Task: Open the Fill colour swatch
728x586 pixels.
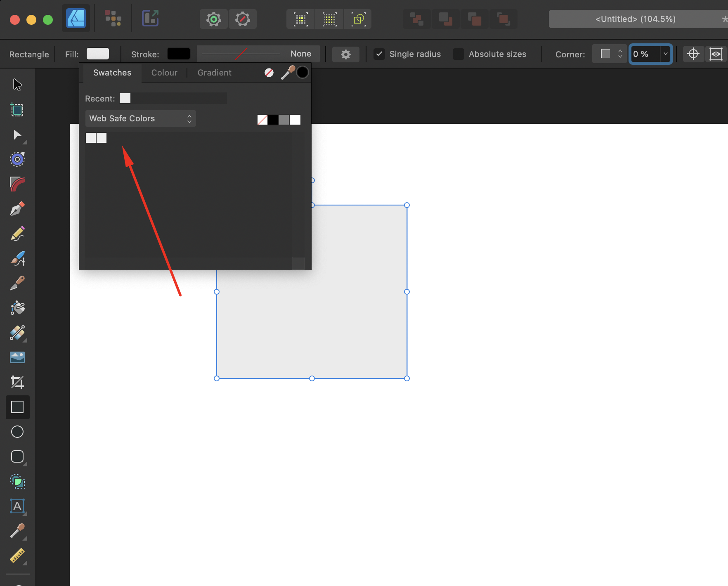Action: click(98, 54)
